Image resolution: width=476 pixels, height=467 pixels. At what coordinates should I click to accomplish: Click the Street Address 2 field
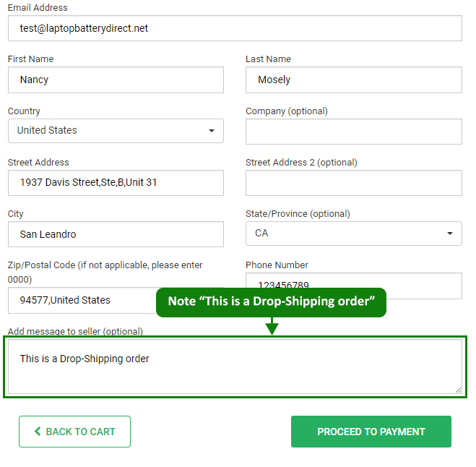pos(353,183)
